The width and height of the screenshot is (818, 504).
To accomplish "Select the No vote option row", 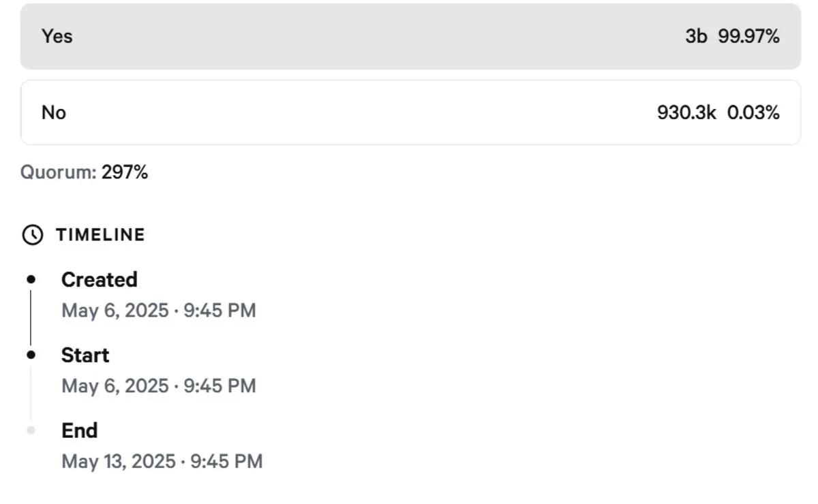I will tap(410, 112).
